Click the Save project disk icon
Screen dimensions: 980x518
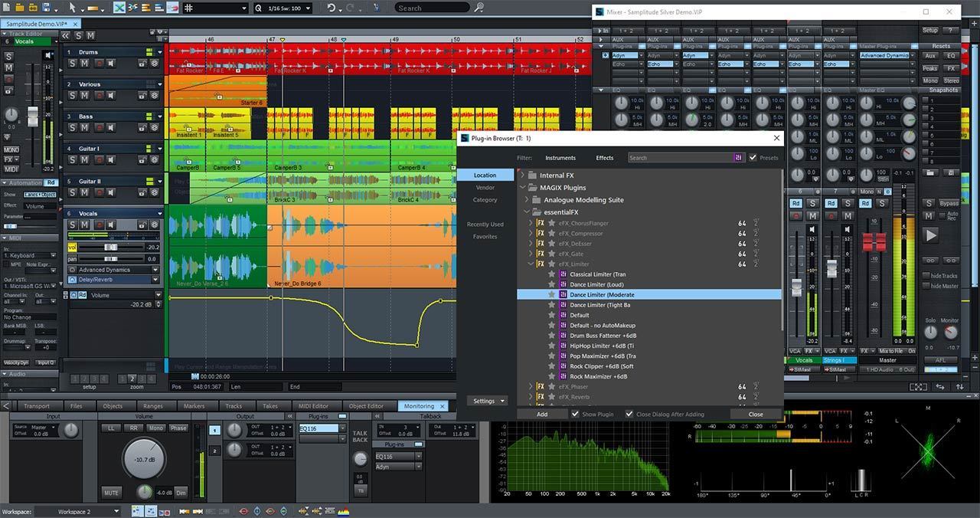(47, 8)
